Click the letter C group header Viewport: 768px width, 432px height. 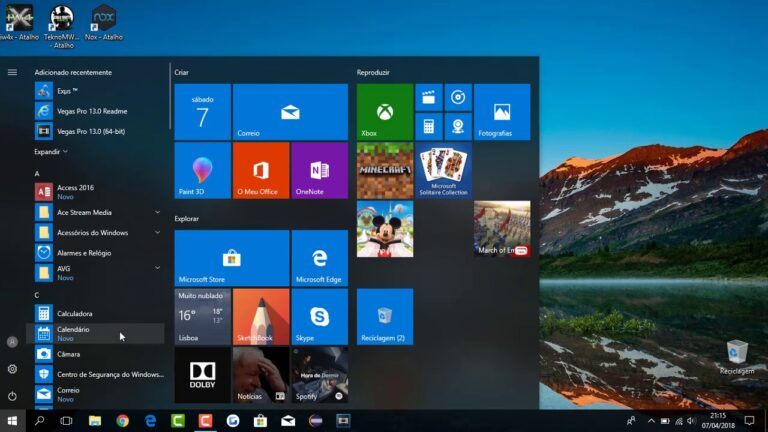(x=37, y=295)
